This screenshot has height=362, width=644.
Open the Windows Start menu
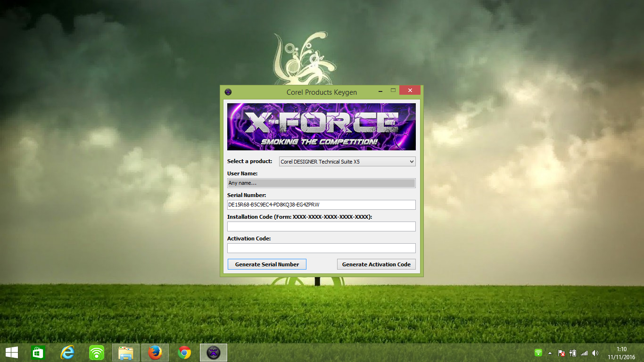(x=12, y=353)
